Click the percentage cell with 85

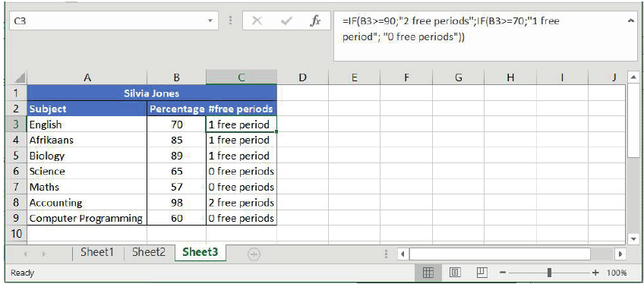coord(177,140)
